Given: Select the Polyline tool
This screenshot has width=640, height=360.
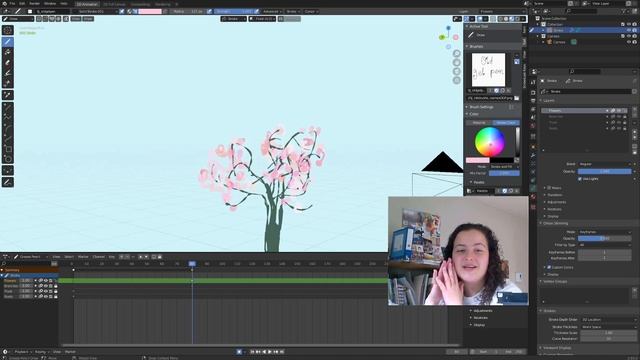Looking at the screenshot, I should [x=8, y=118].
